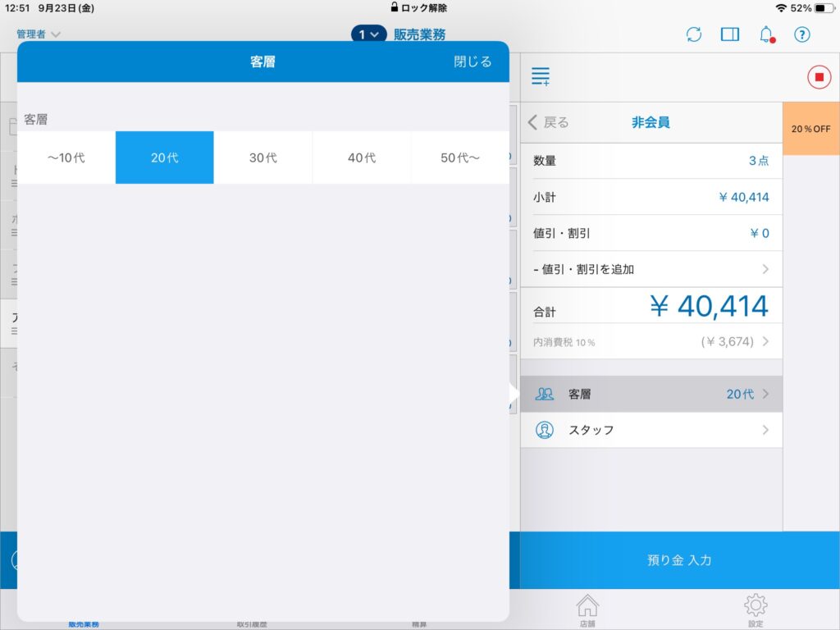
Task: Select the 40代 age group
Action: 361,157
